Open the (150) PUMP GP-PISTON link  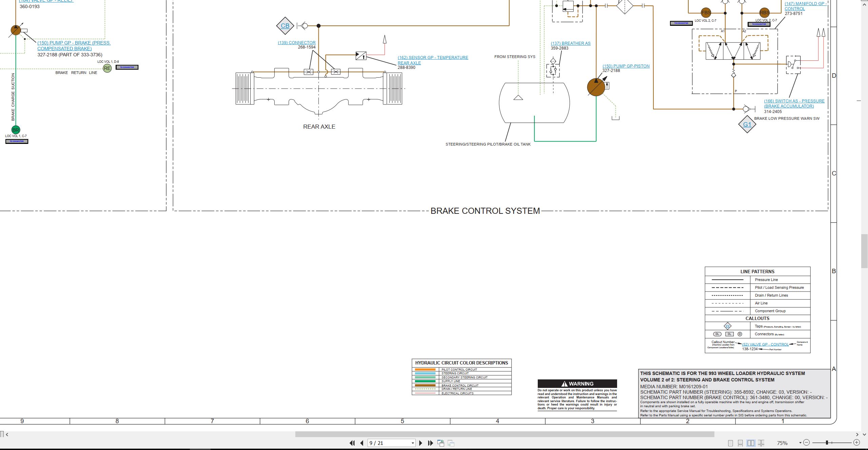[626, 66]
